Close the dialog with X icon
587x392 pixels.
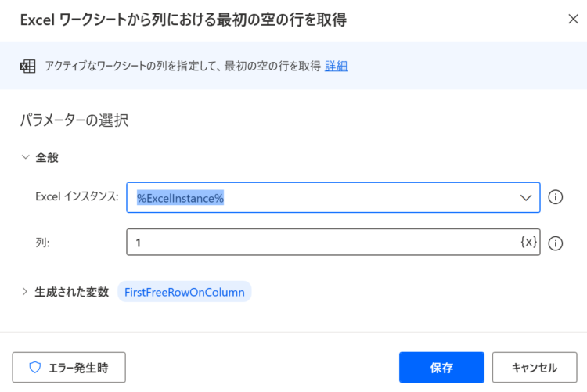573,19
